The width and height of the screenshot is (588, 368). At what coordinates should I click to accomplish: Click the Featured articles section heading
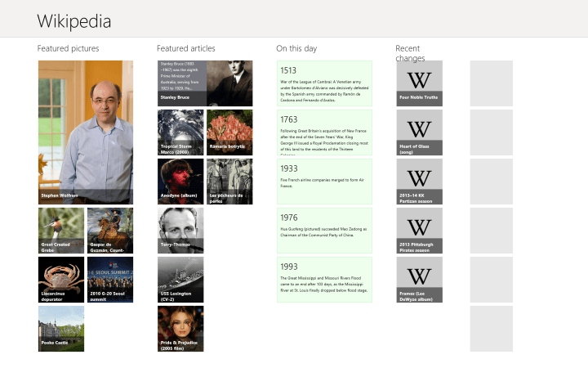186,48
